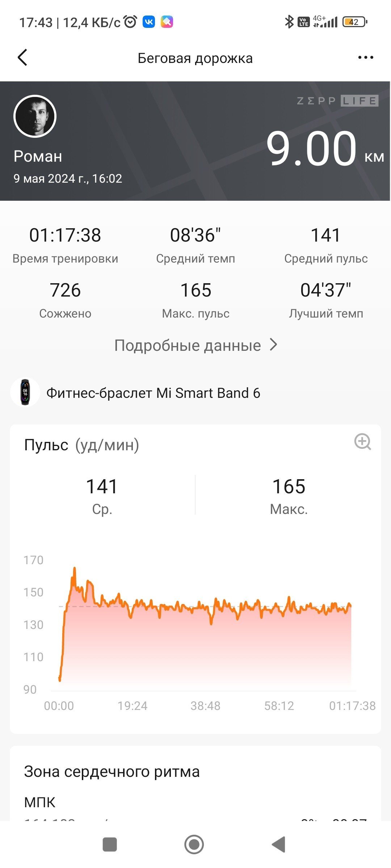Tap the heart rate peak on the chart
The image size is (391, 868).
75,569
